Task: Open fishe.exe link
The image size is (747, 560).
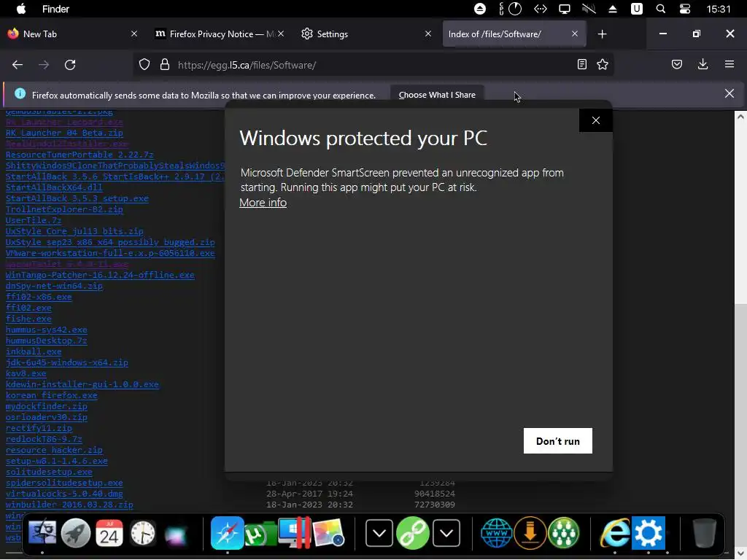Action: tap(28, 319)
